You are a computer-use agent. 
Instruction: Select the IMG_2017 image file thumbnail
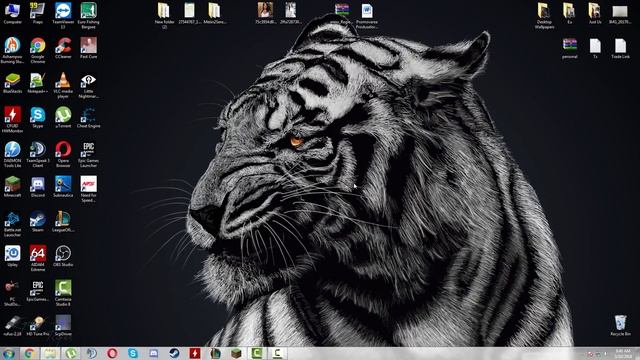click(x=620, y=13)
